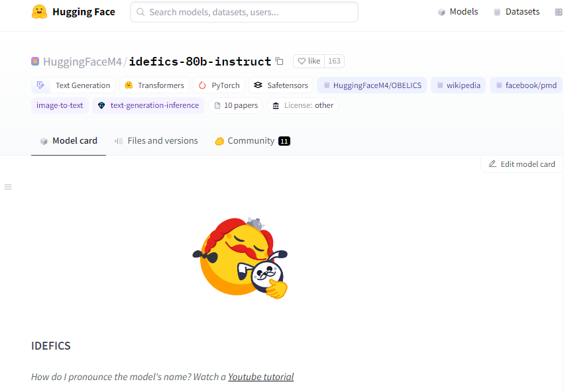Open the 10 papers tag
This screenshot has width=564, height=392.
(235, 105)
